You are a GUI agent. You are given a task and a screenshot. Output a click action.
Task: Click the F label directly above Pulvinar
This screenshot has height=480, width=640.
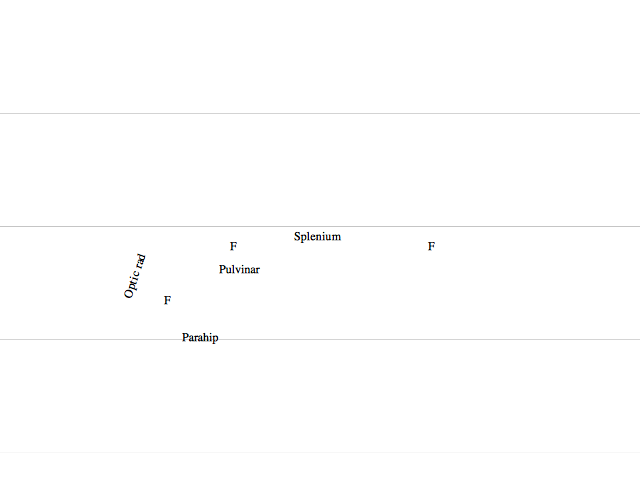[233, 246]
